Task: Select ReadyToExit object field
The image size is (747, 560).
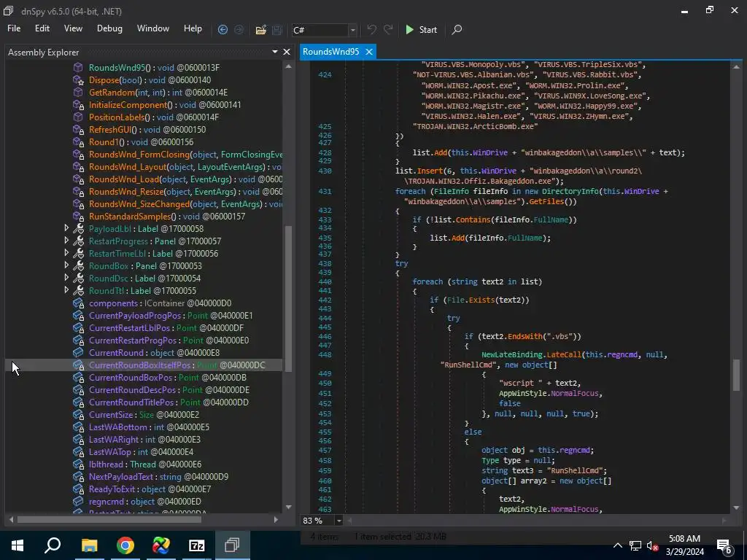Action: point(150,489)
